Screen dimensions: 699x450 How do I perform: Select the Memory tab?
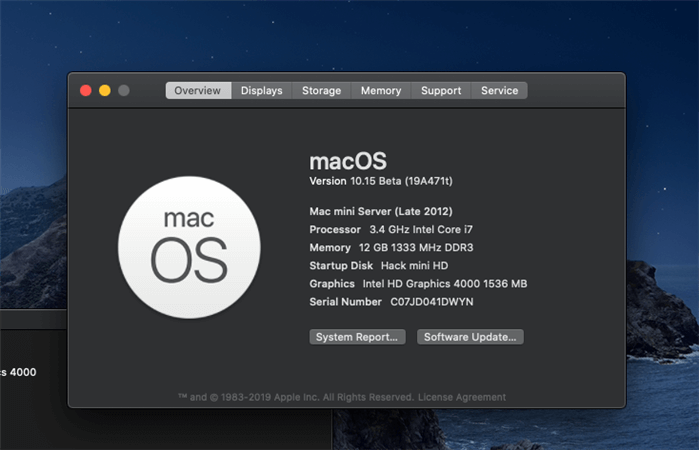[x=381, y=91]
